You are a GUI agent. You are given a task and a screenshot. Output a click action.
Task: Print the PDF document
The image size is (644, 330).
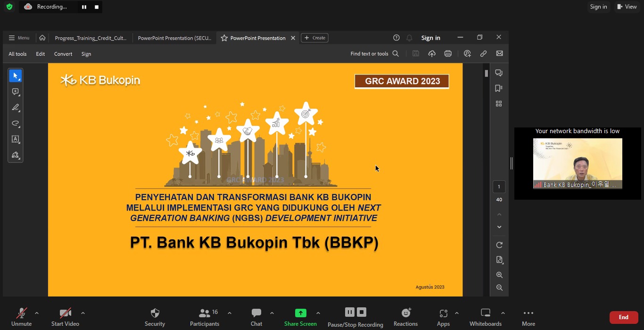448,54
